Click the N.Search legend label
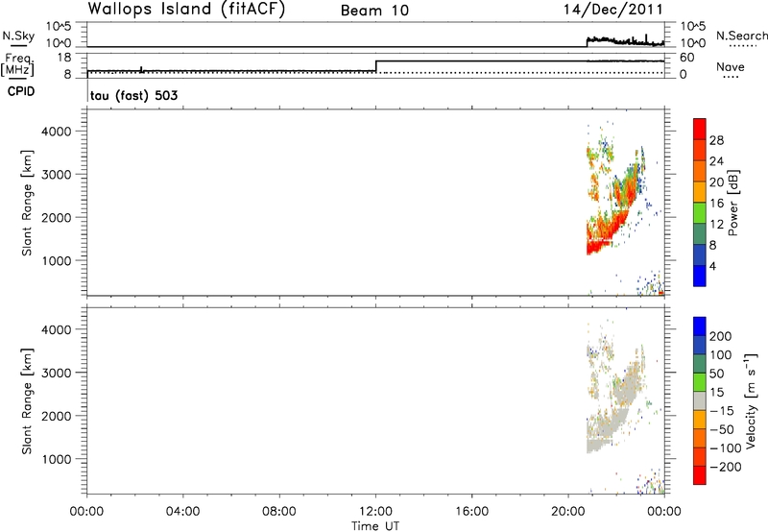The image size is (768, 532). (741, 36)
